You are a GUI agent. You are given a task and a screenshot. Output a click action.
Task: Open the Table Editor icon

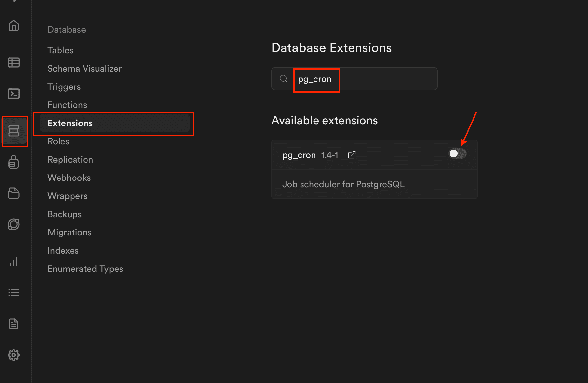14,62
